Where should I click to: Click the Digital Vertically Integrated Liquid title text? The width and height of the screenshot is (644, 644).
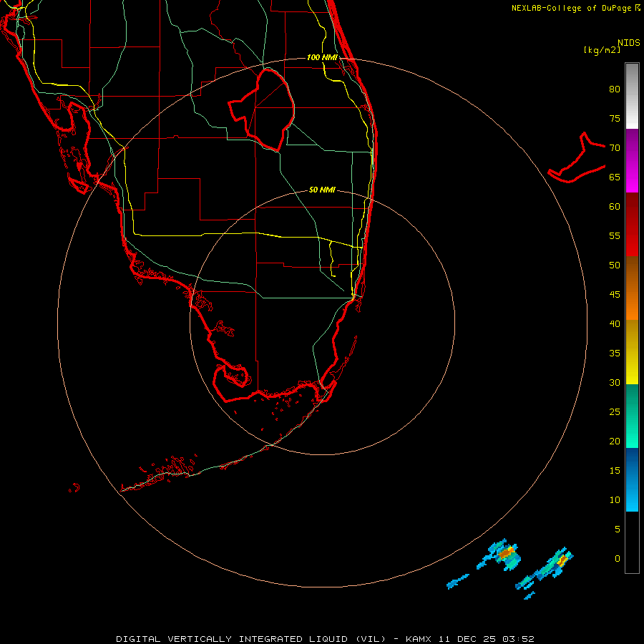click(x=250, y=639)
